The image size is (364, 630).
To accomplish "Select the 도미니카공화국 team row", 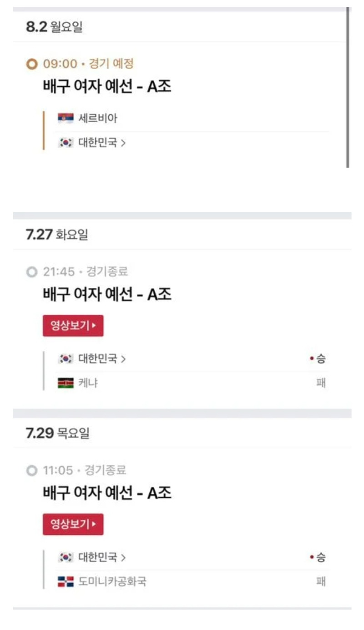I will [x=192, y=582].
